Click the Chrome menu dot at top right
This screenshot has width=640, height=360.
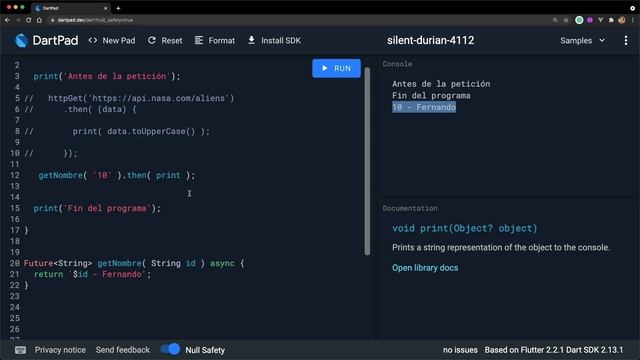632,8
